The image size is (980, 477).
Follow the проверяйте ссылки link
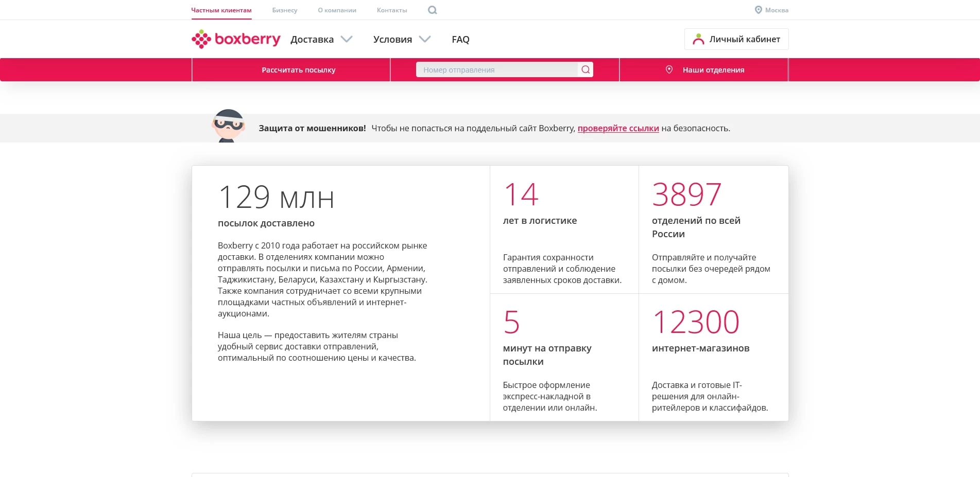click(618, 129)
